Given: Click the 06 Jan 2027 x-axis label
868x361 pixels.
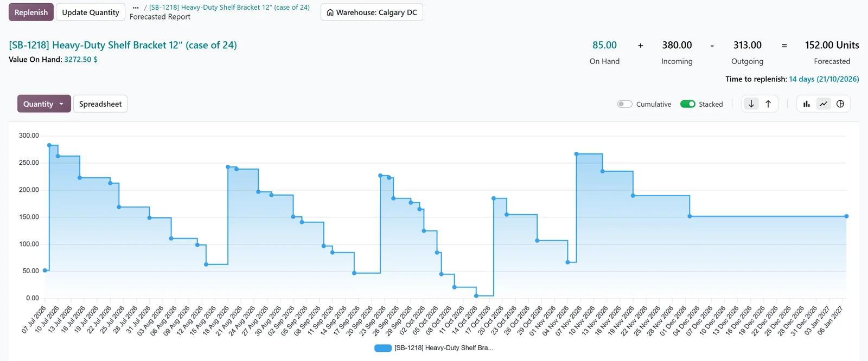Looking at the screenshot, I should coord(831,320).
